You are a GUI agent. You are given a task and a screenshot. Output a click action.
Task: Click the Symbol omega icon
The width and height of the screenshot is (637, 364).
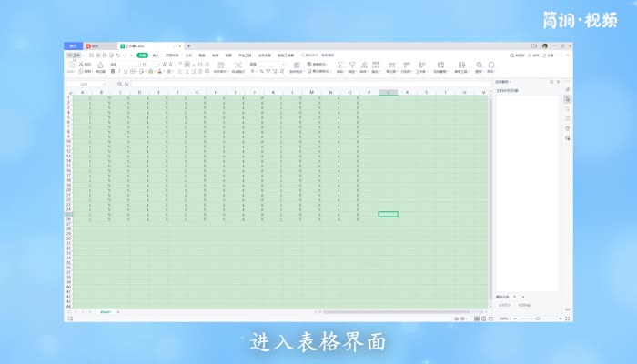tap(491, 66)
